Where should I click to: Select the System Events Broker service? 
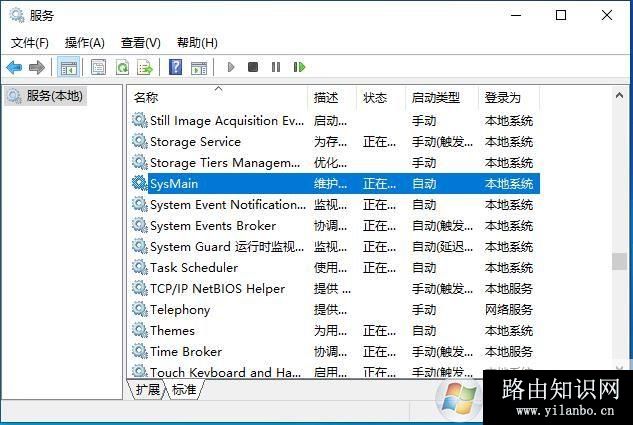[x=213, y=226]
